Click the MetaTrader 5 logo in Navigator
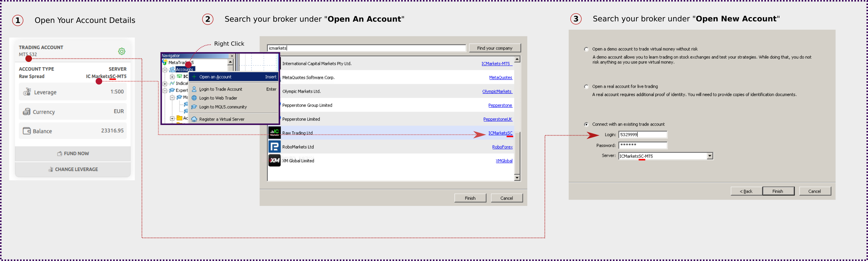868x261 pixels. [x=165, y=63]
